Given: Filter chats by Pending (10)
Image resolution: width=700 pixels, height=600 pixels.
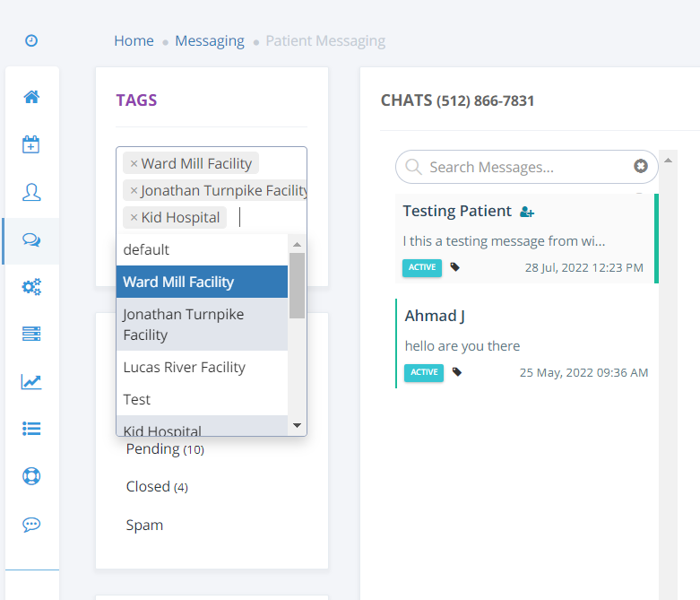Looking at the screenshot, I should click(x=165, y=449).
